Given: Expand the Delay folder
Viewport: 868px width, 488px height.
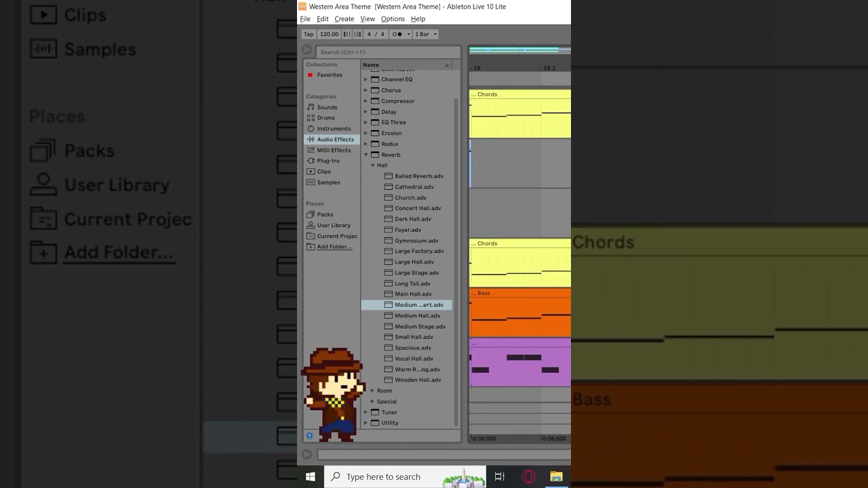Looking at the screenshot, I should 366,112.
